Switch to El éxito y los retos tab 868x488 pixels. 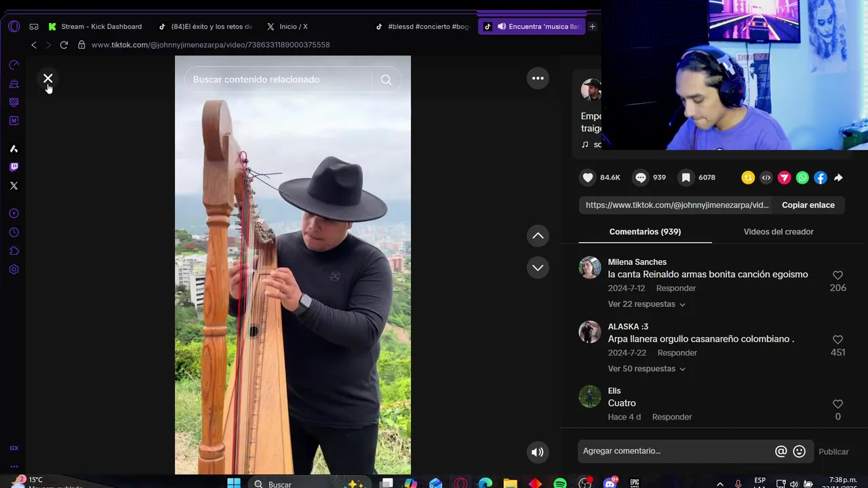(206, 26)
